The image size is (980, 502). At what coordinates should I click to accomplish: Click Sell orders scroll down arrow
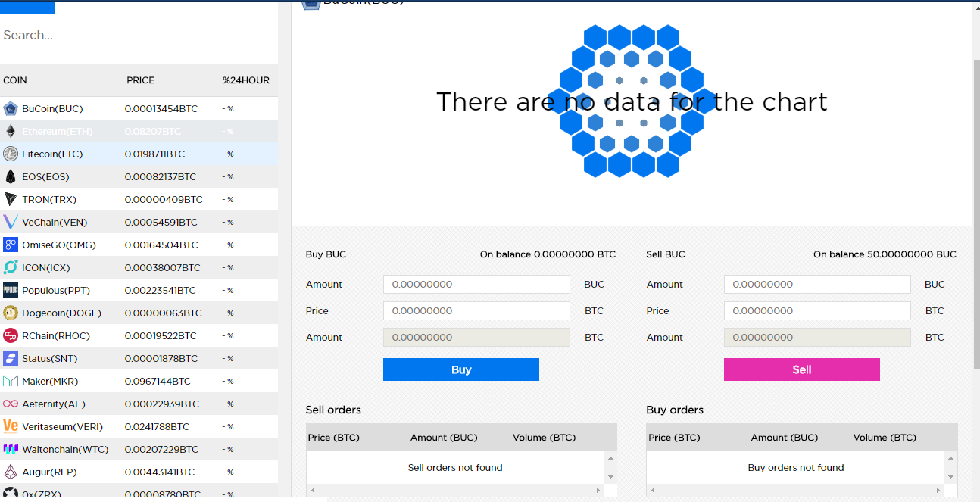pyautogui.click(x=610, y=477)
